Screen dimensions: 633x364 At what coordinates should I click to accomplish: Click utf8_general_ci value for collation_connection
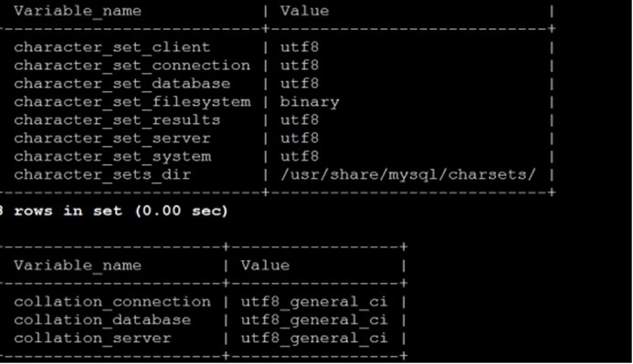pos(314,302)
